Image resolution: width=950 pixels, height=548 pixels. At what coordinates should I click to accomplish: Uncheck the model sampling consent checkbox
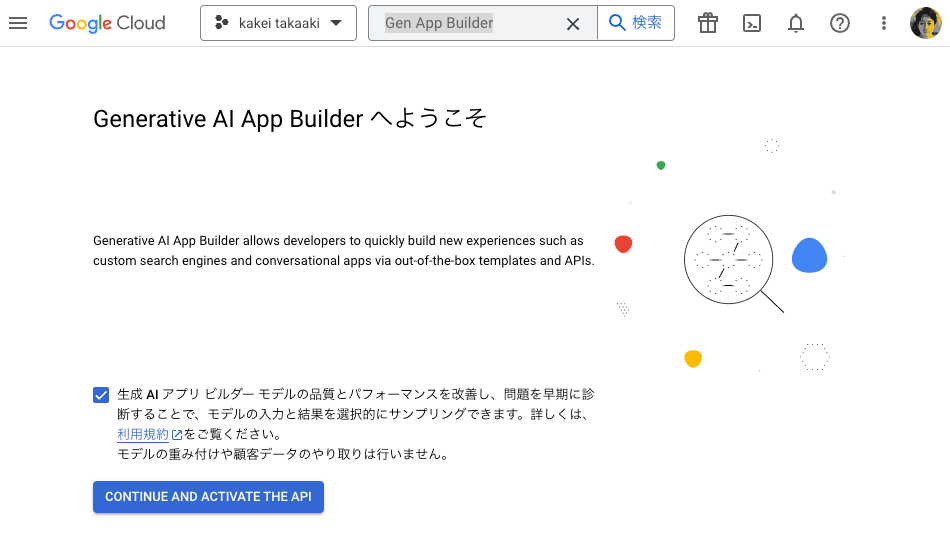101,395
